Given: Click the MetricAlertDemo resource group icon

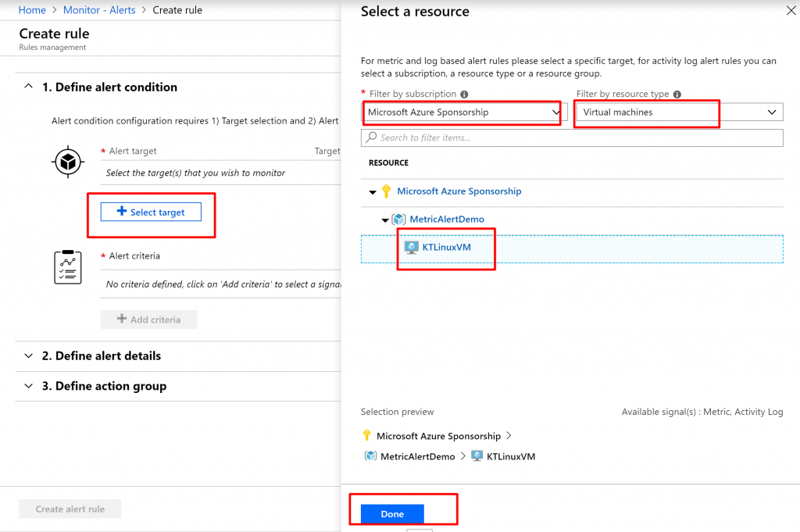Looking at the screenshot, I should [398, 220].
